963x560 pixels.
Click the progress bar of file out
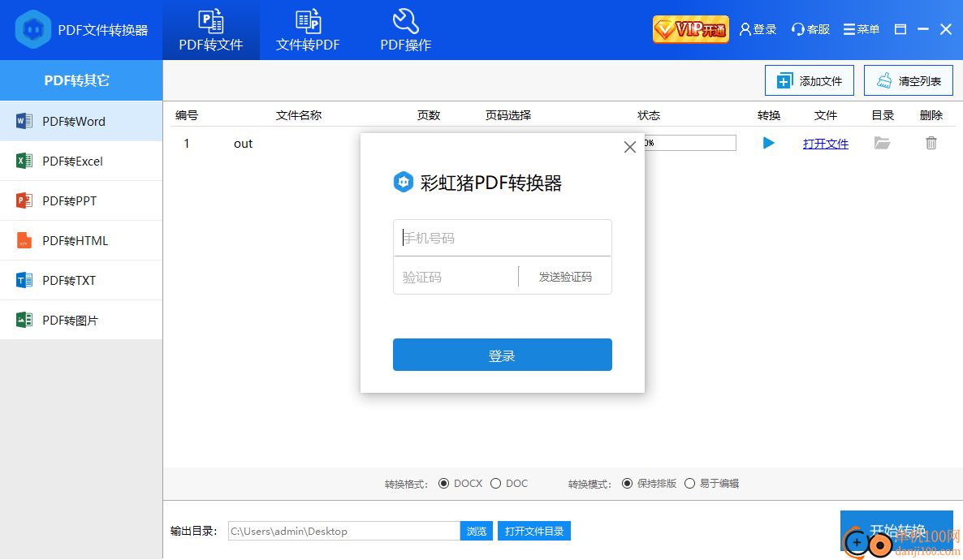pos(690,143)
